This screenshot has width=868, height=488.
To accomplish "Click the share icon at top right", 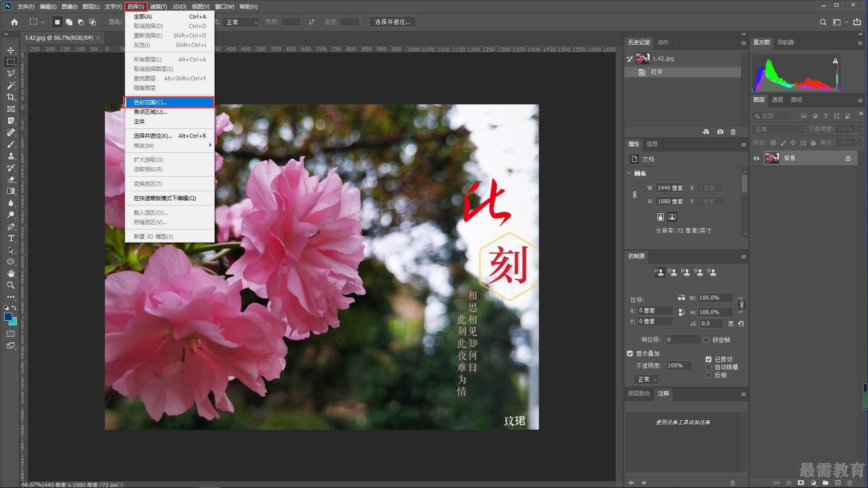I will click(857, 22).
